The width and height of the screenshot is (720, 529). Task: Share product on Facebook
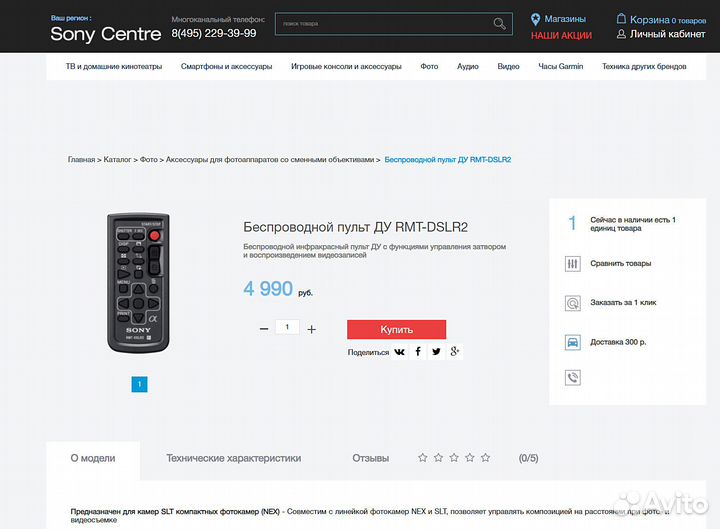coord(418,352)
